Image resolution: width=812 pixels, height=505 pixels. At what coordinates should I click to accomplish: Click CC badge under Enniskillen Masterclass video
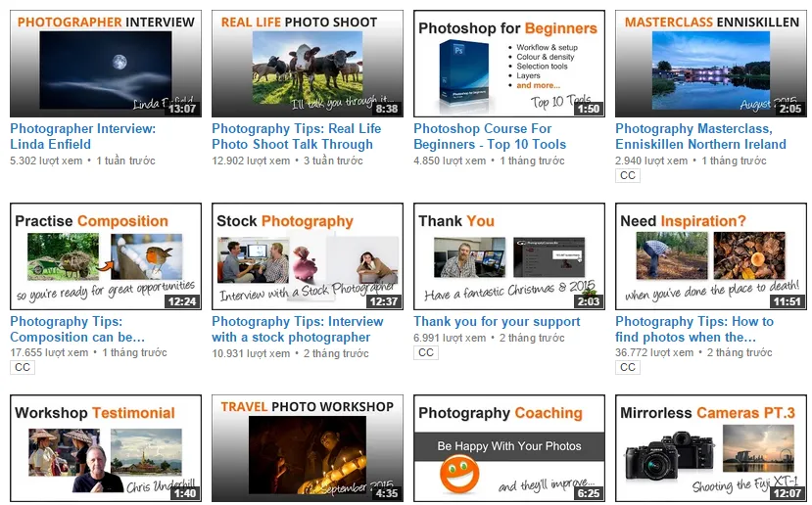(628, 175)
